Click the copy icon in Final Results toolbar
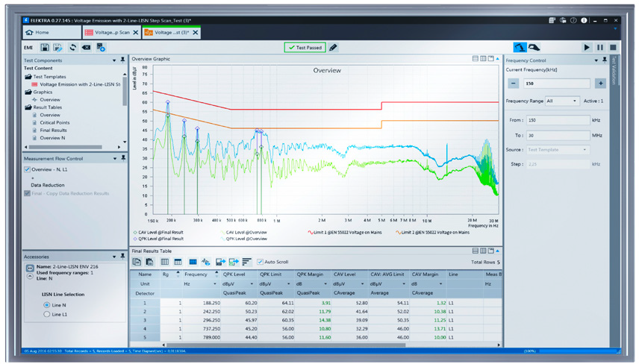639x364 pixels. point(137,262)
